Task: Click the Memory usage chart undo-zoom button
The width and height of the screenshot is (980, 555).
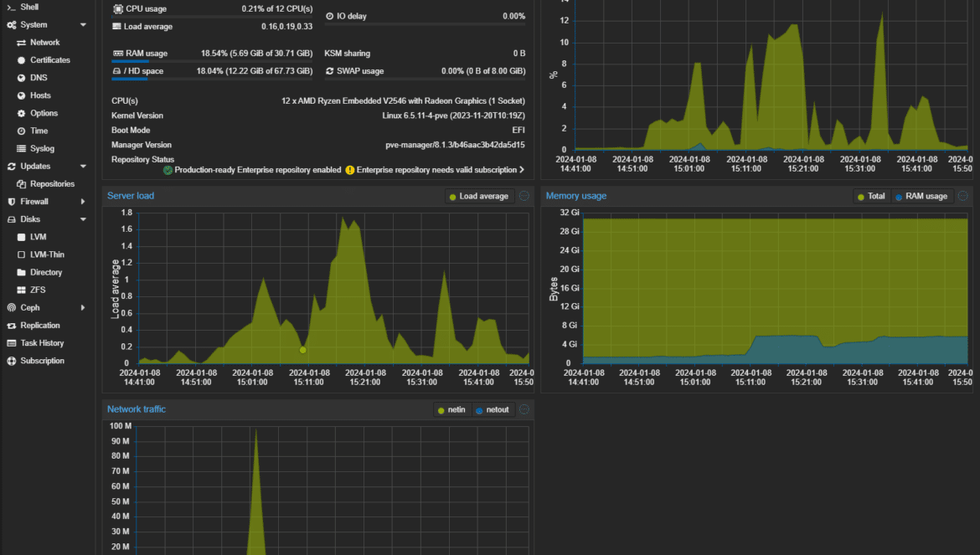Action: [963, 196]
